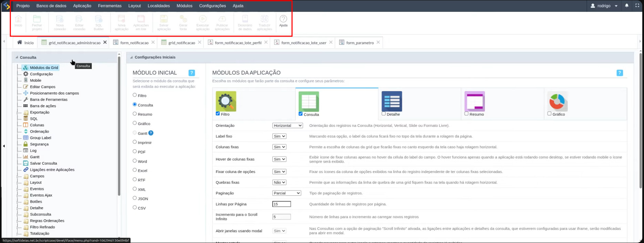Open the notifications bell icon
Screen dimensions: 644x243
(626, 6)
